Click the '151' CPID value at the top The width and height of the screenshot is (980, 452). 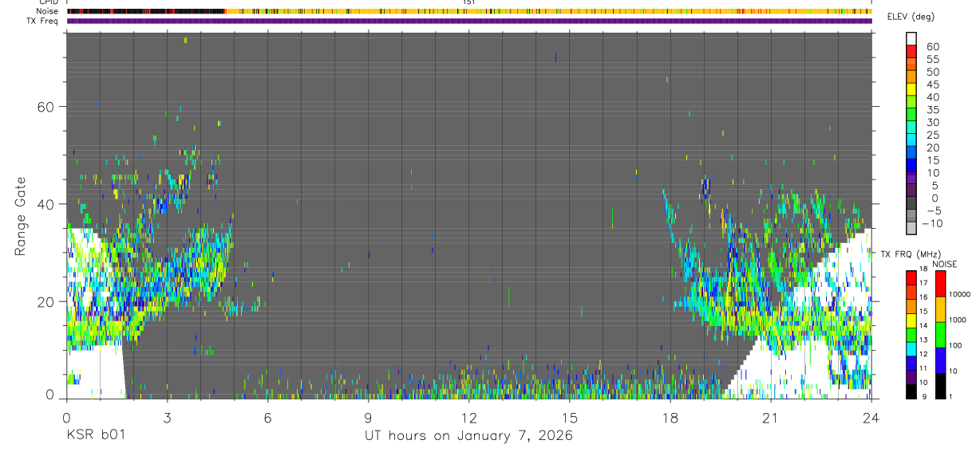[x=469, y=2]
